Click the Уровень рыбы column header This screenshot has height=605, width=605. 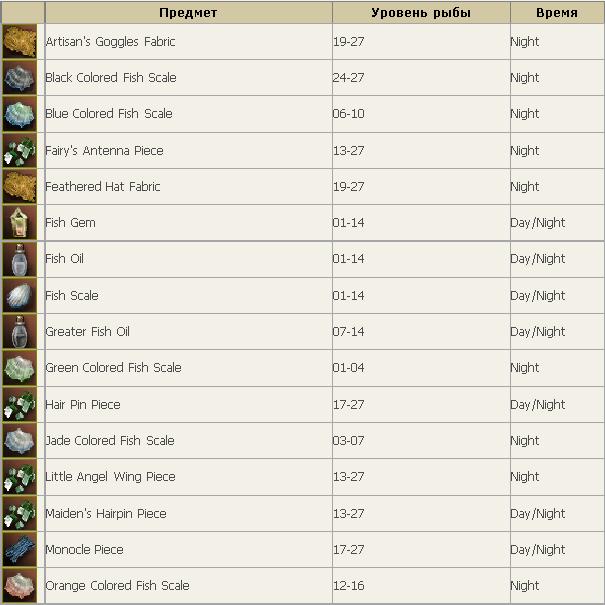pyautogui.click(x=421, y=13)
